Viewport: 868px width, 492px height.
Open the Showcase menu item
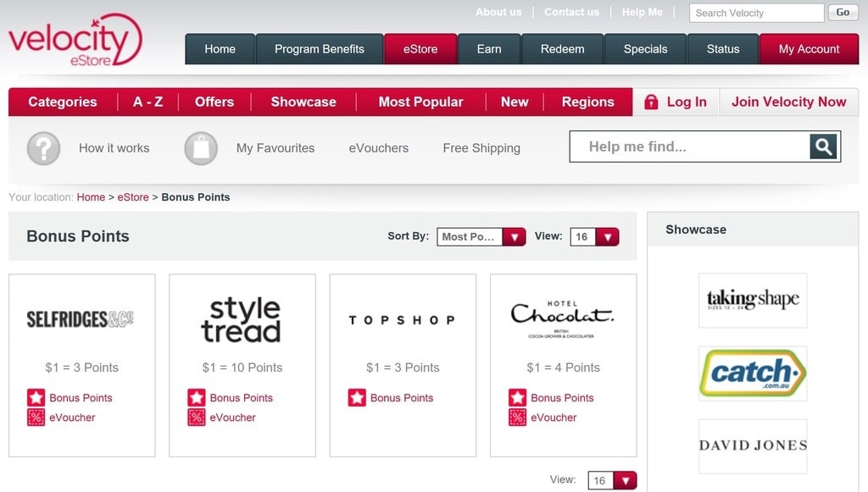(303, 102)
